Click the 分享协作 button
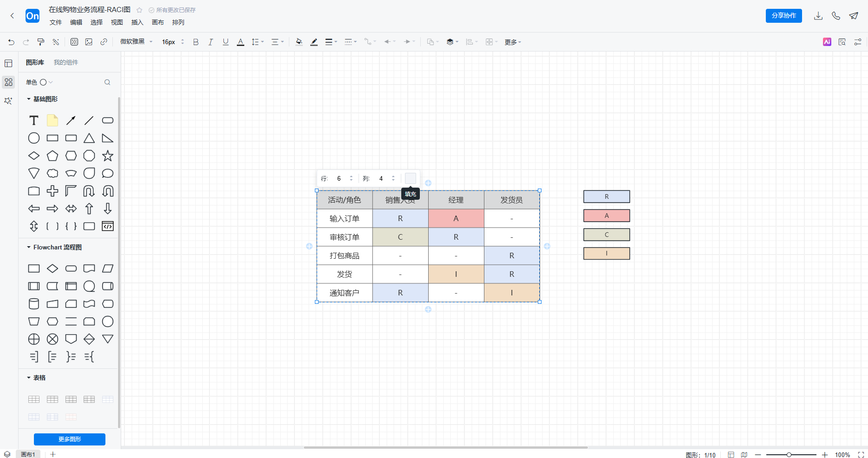This screenshot has width=868, height=458. [783, 16]
